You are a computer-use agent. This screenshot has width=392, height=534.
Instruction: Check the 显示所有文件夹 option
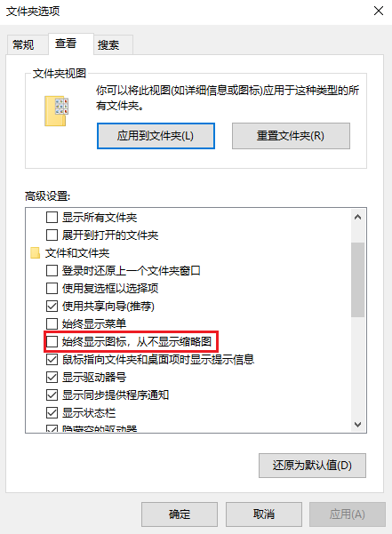(x=52, y=217)
